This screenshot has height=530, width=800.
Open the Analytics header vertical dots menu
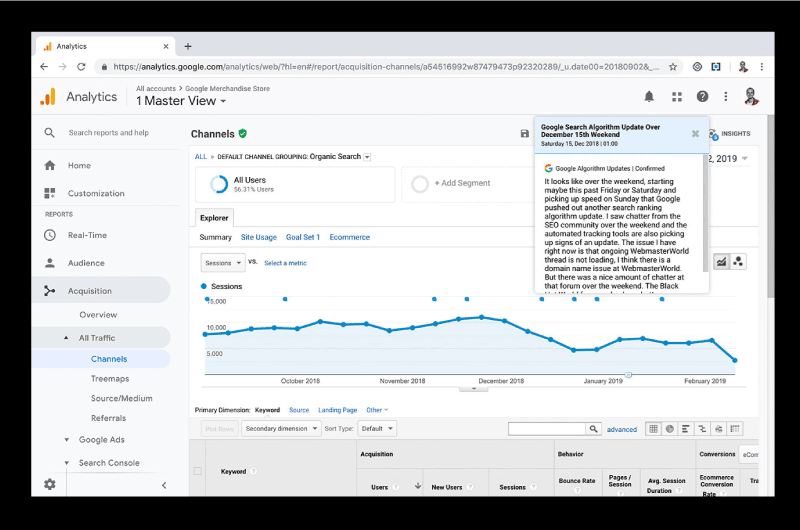point(726,96)
